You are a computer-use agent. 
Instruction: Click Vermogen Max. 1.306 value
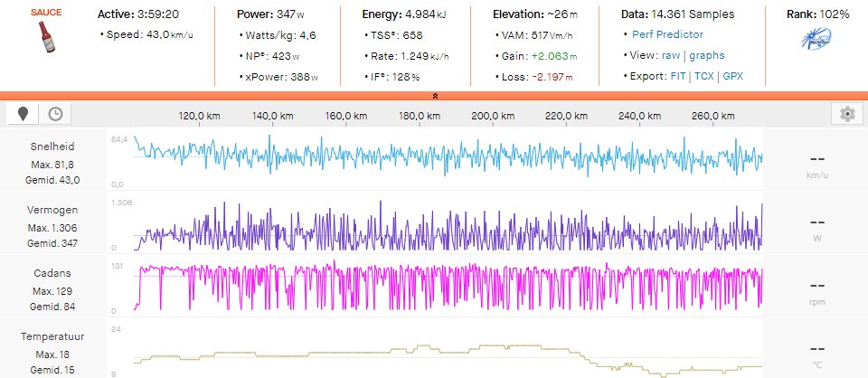pyautogui.click(x=52, y=228)
